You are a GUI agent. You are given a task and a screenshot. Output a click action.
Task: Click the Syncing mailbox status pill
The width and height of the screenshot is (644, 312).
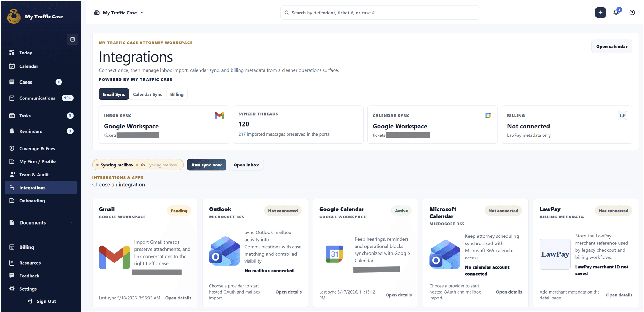[x=138, y=165]
